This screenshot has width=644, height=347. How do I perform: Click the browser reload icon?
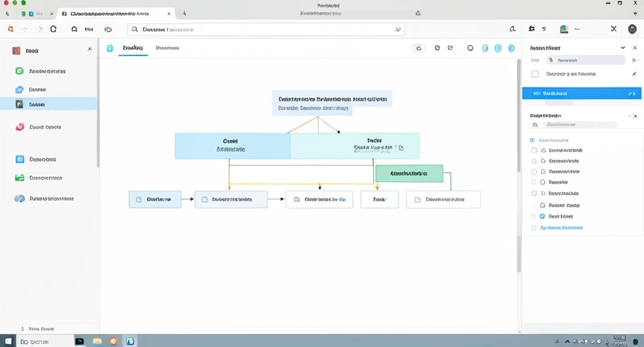pyautogui.click(x=53, y=29)
